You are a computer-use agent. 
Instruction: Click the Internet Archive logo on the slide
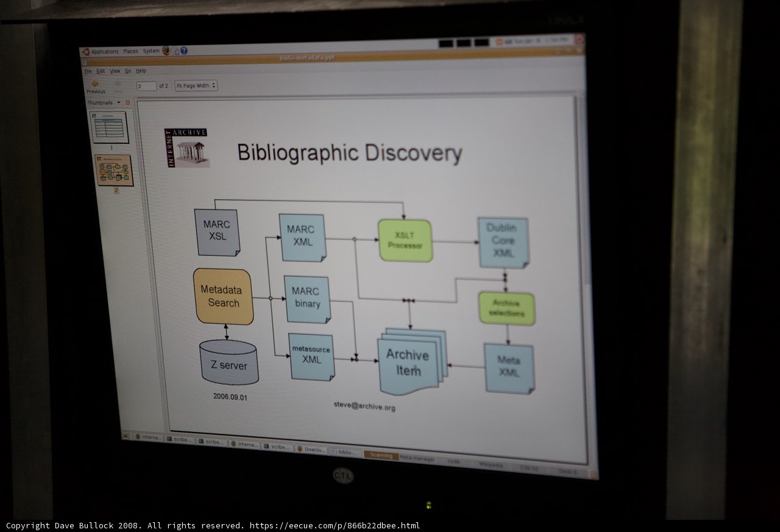[186, 147]
